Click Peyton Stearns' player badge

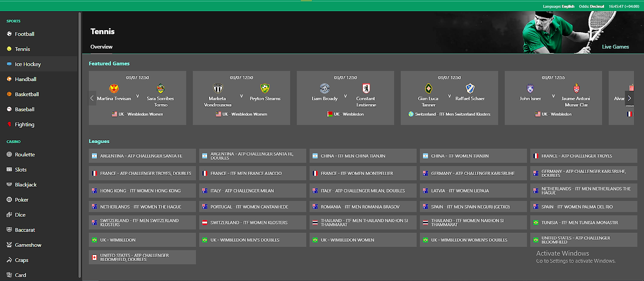pos(265,88)
